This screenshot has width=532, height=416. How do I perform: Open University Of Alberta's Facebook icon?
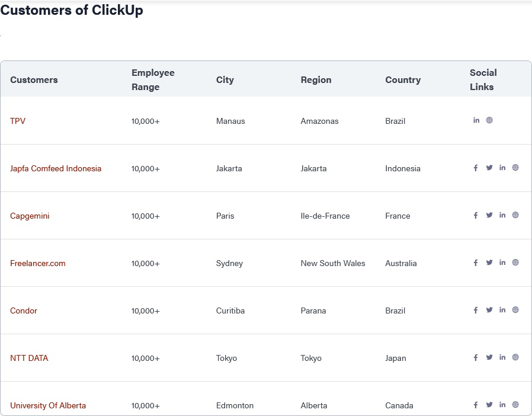[x=476, y=405]
